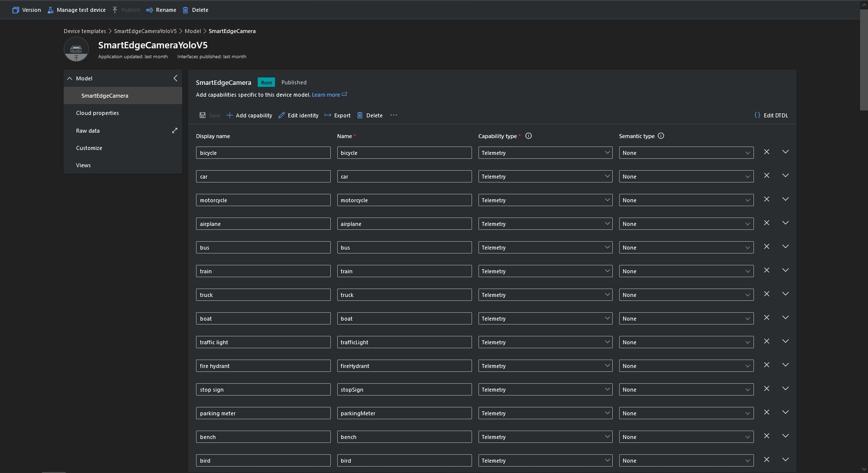Click the traffic light display name field

click(263, 342)
